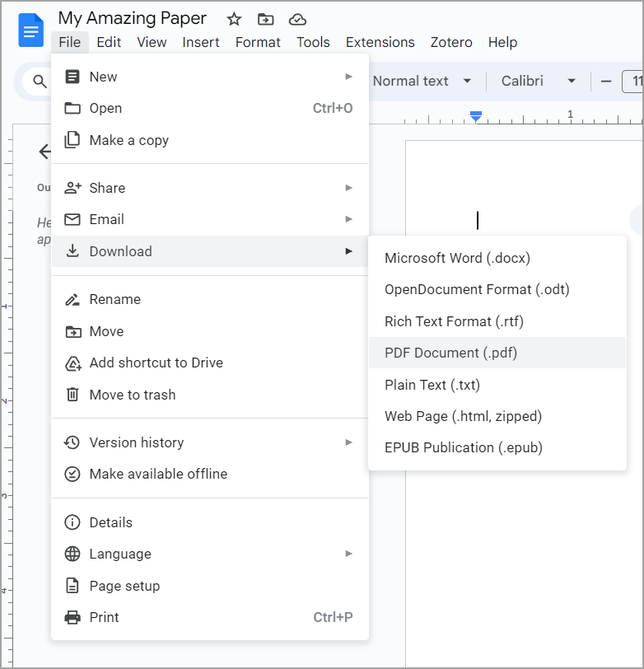Open the Tools menu
Viewport: 644px width, 669px height.
pyautogui.click(x=313, y=42)
